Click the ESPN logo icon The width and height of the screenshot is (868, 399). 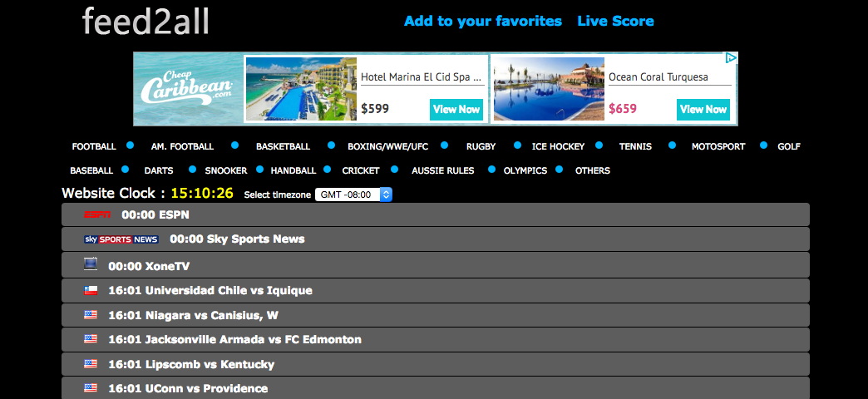pos(97,214)
